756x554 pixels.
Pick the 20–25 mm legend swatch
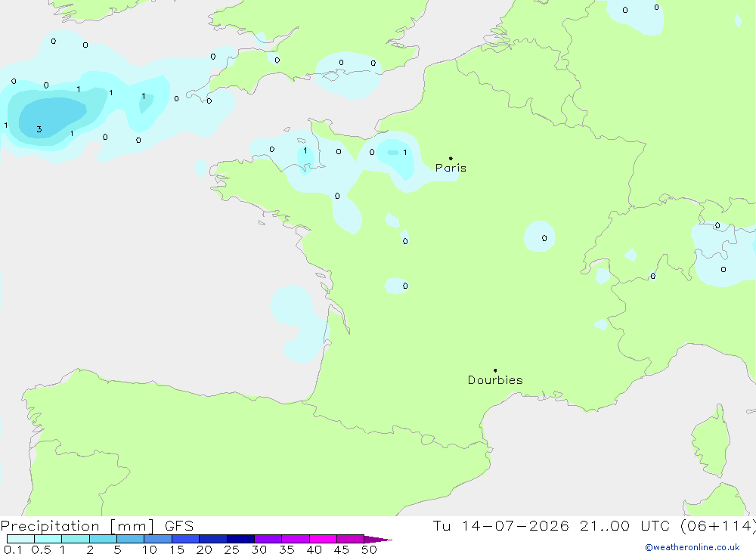coord(213,539)
